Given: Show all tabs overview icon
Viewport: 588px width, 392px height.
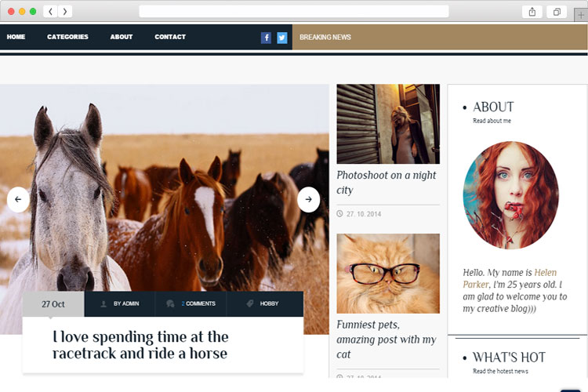Looking at the screenshot, I should (x=557, y=12).
